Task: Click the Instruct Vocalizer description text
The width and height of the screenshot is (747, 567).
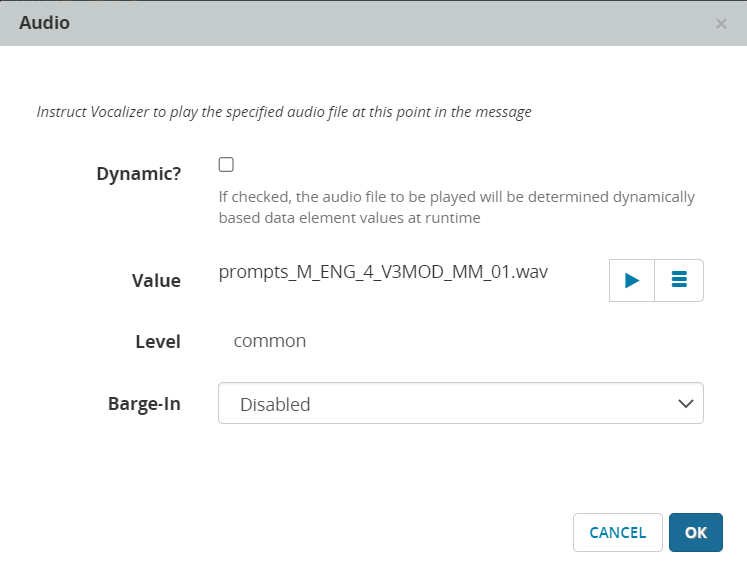Action: tap(284, 112)
